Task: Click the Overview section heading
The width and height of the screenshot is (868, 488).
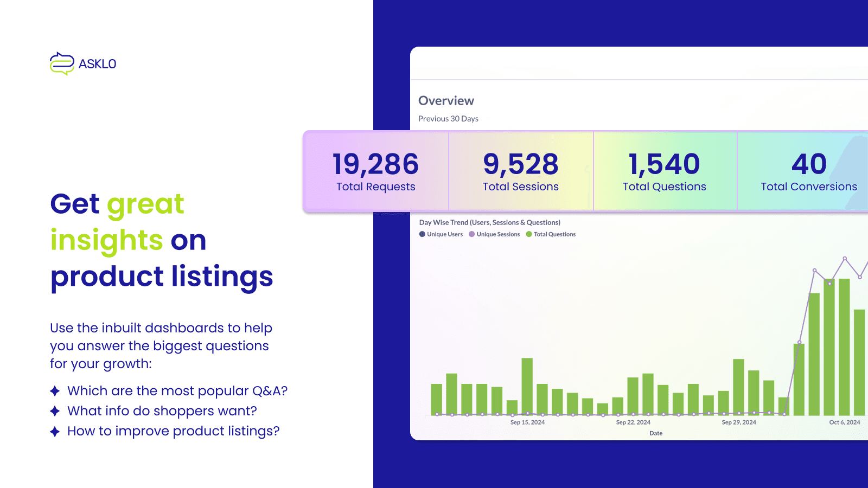Action: click(x=446, y=101)
